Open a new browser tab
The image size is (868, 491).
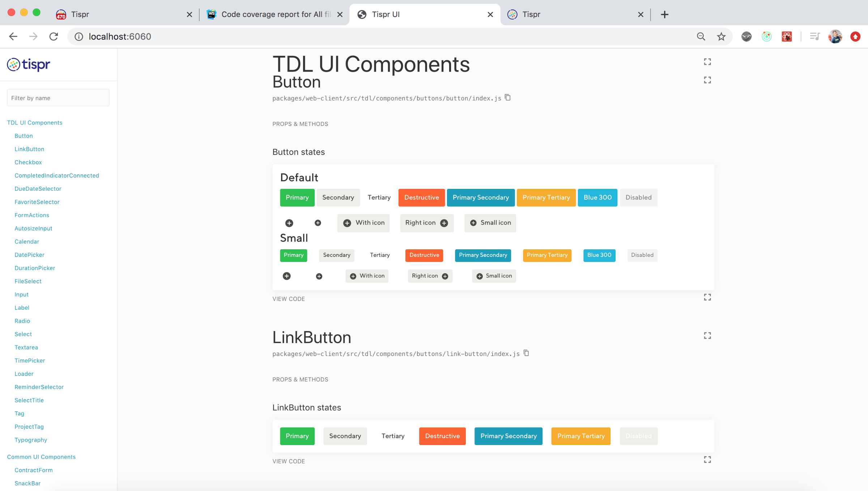pyautogui.click(x=664, y=14)
